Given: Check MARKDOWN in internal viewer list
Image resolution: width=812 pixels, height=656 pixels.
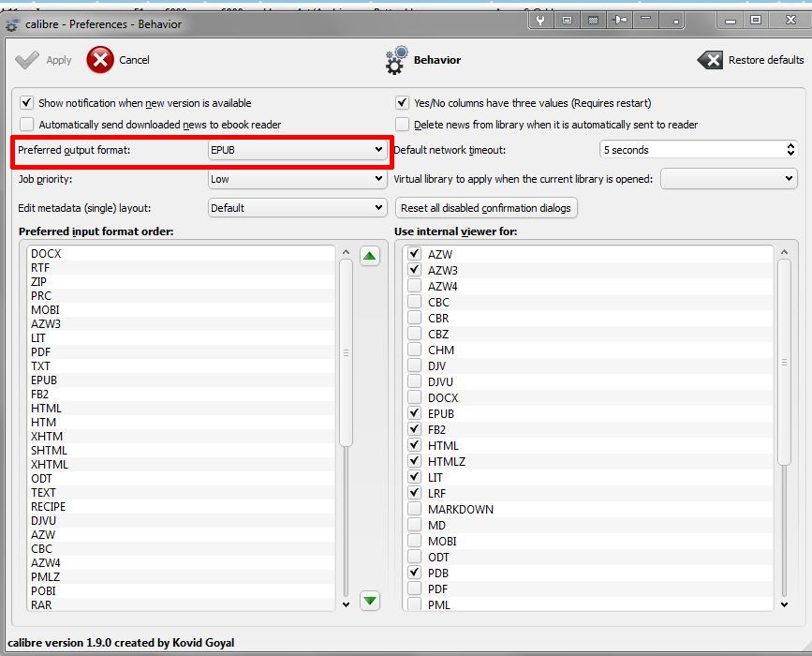Looking at the screenshot, I should tap(414, 509).
